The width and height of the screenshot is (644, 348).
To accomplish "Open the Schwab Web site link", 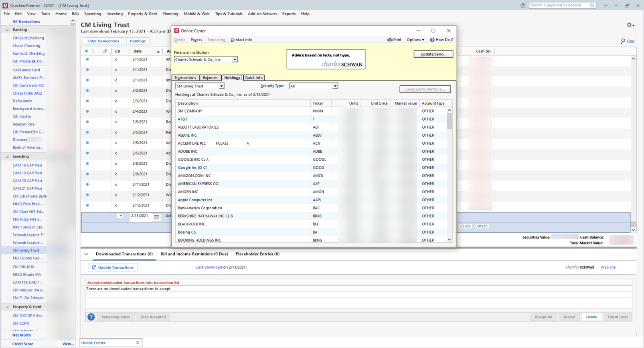I will click(608, 267).
